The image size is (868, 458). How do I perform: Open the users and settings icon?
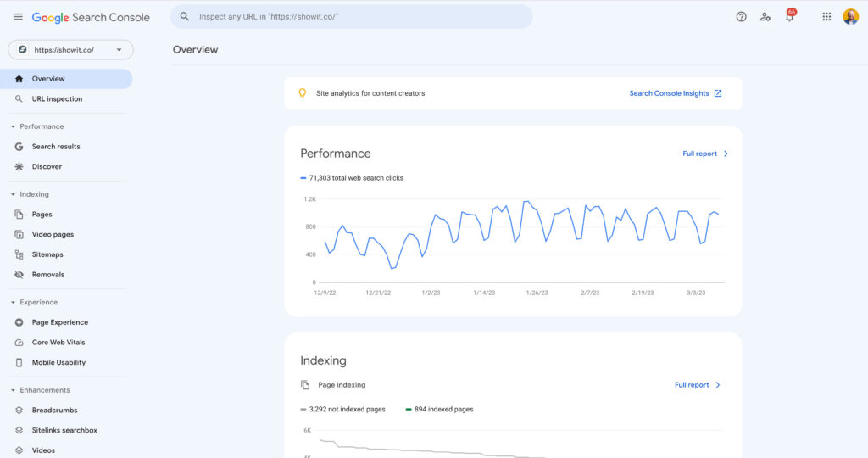pos(765,17)
